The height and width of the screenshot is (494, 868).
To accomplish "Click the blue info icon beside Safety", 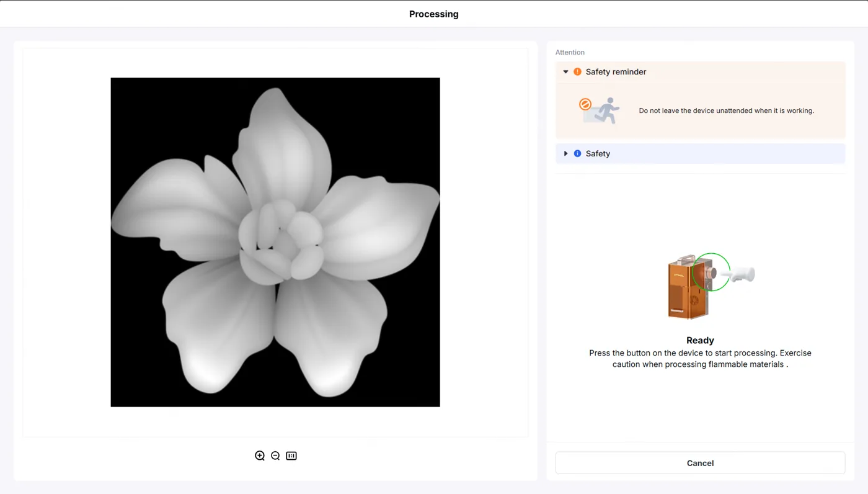I will pyautogui.click(x=577, y=153).
